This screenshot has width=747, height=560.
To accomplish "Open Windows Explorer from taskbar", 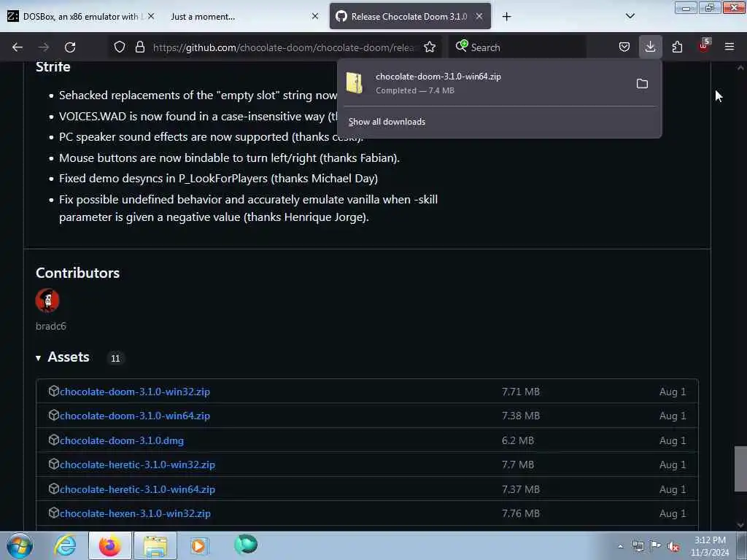I will (x=155, y=545).
